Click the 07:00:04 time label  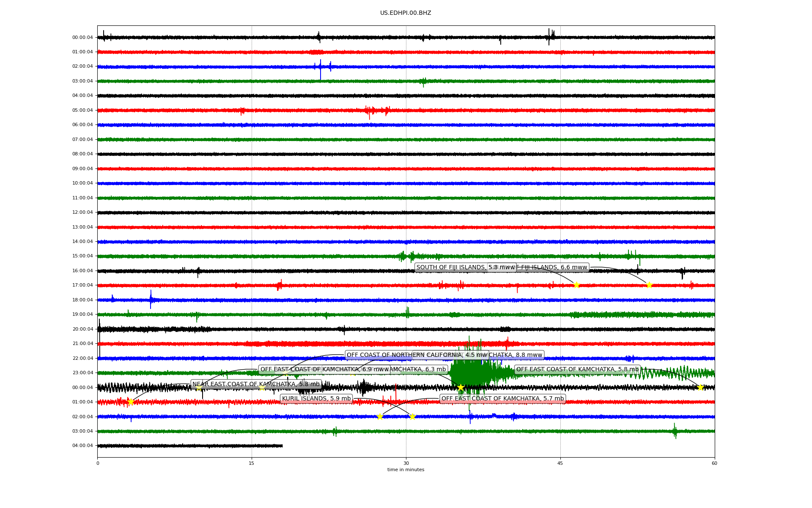tap(82, 140)
